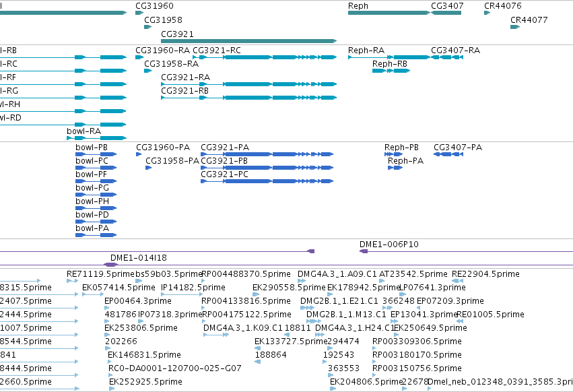
Task: Select the RP004133816.5prime EST
Action: [203, 308]
